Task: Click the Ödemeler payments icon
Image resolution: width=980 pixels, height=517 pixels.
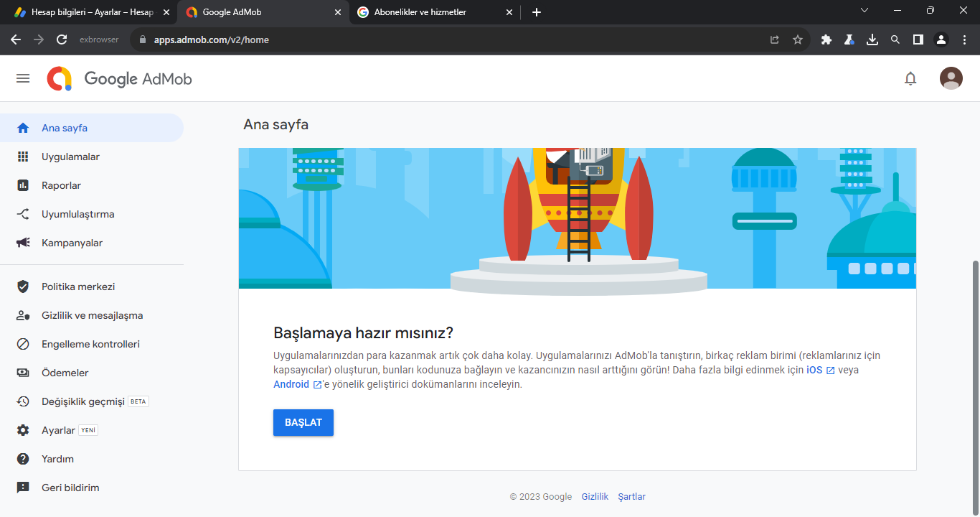Action: click(x=23, y=373)
